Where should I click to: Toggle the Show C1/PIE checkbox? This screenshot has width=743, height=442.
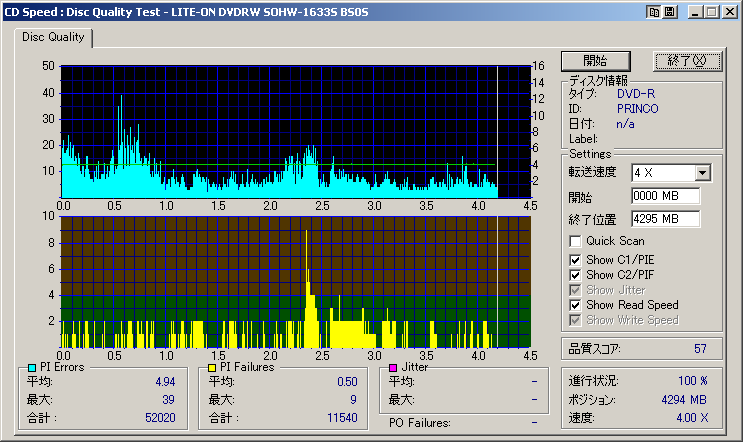(575, 260)
